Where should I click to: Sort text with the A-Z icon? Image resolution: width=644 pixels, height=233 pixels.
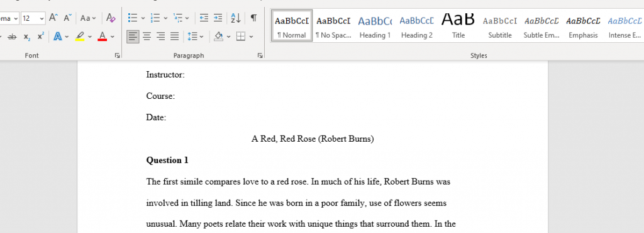[x=236, y=18]
